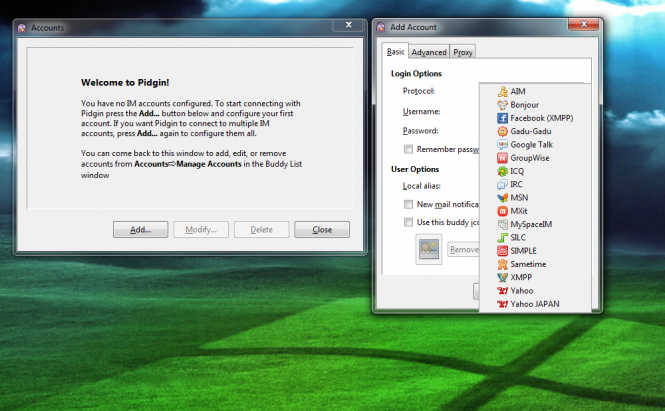Close the Add Account dialog

coord(584,24)
